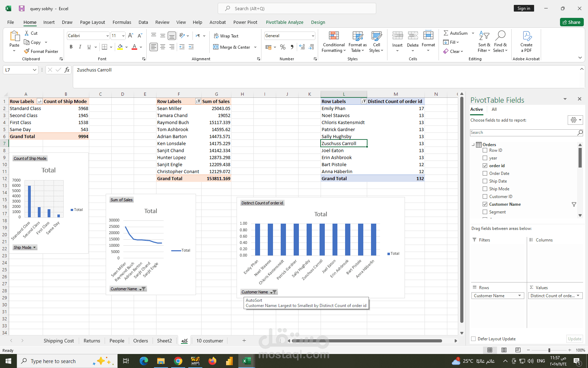Open Excel from the Windows taskbar

pyautogui.click(x=247, y=361)
